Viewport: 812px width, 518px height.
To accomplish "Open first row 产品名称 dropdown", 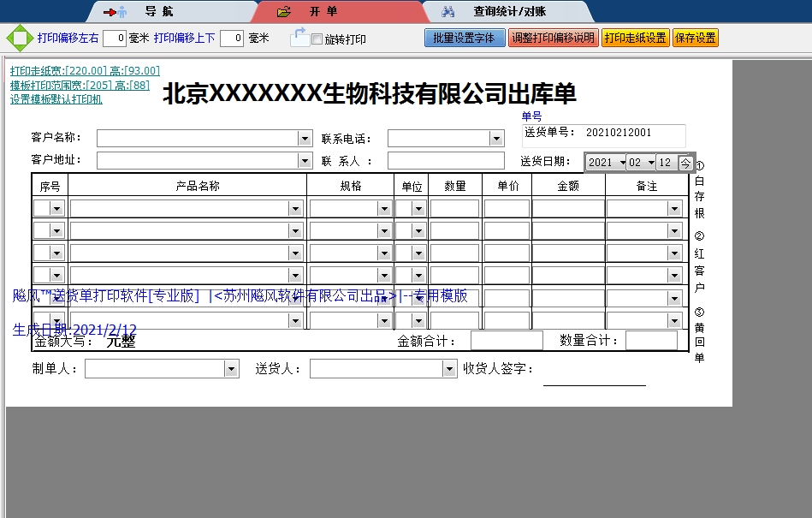I will tap(295, 208).
